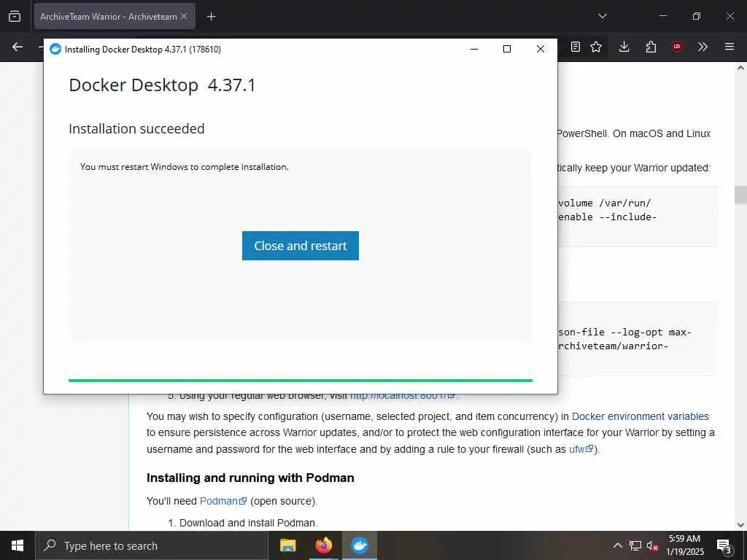Click scrollbar down arrow in browser

click(x=740, y=525)
